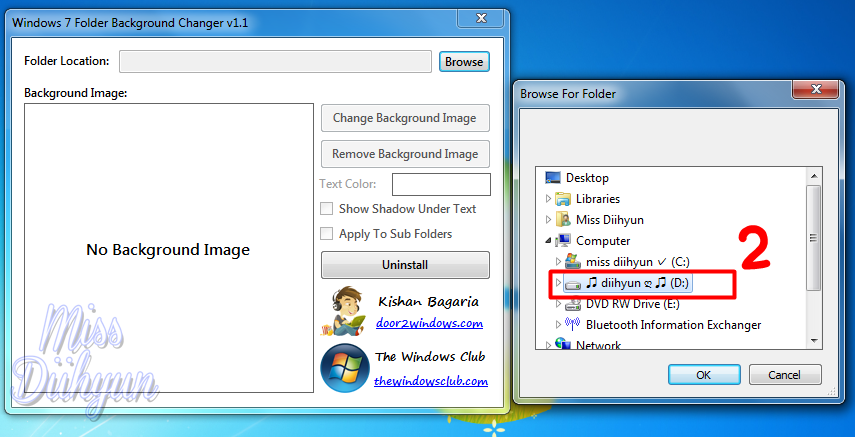Click the No Background Image preview area

(x=168, y=248)
